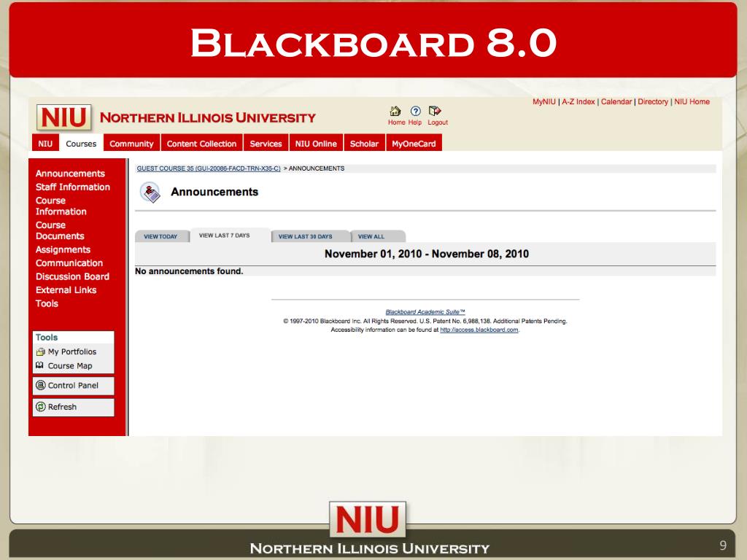Open Assignments in the course menu

[63, 249]
